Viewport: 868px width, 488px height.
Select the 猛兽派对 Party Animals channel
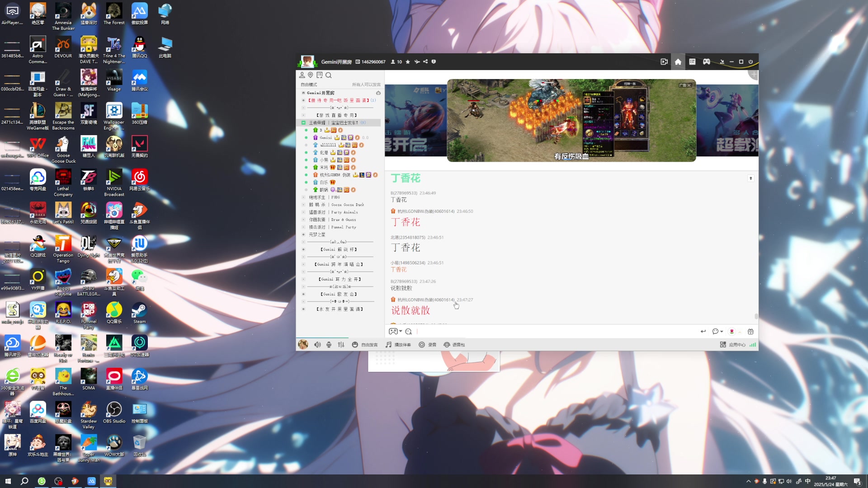pyautogui.click(x=333, y=212)
